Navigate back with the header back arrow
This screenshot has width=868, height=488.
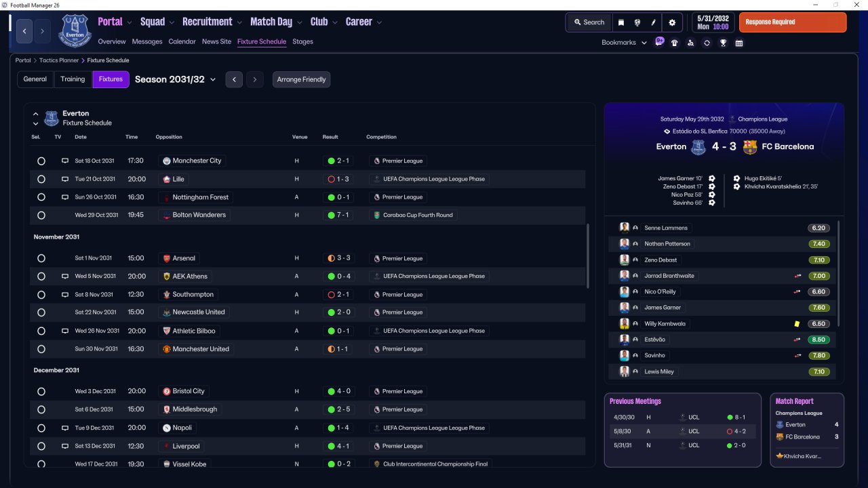24,30
